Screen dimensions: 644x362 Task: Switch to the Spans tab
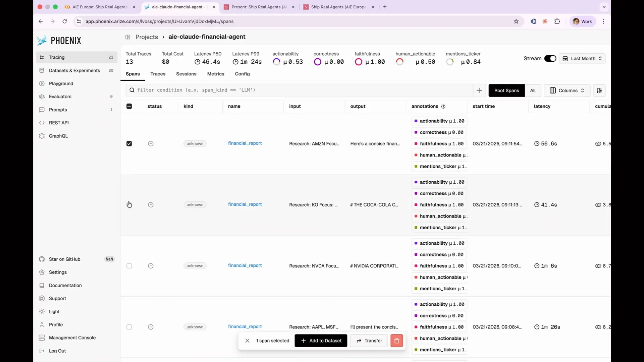(x=133, y=74)
